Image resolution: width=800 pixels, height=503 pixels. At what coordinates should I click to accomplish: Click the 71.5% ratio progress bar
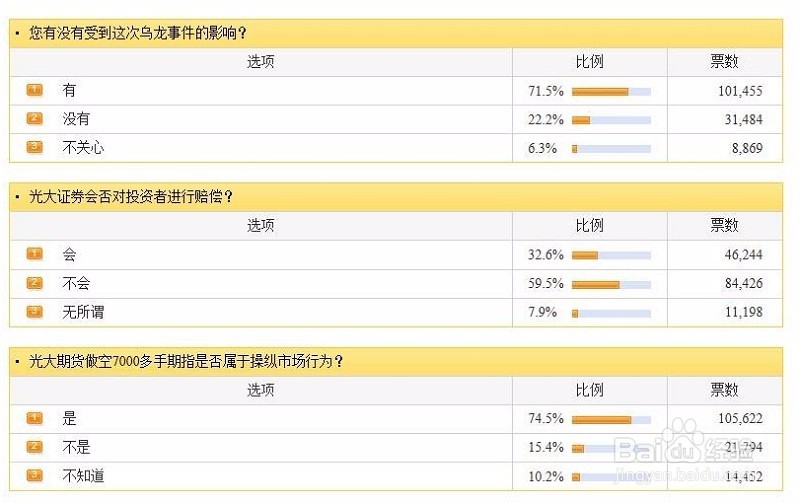[611, 91]
